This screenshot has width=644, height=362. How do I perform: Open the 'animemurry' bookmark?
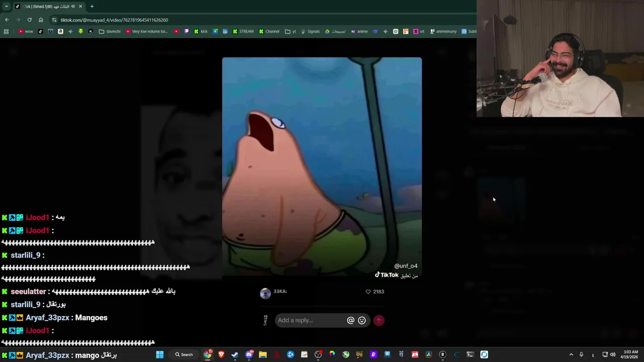pos(442,31)
